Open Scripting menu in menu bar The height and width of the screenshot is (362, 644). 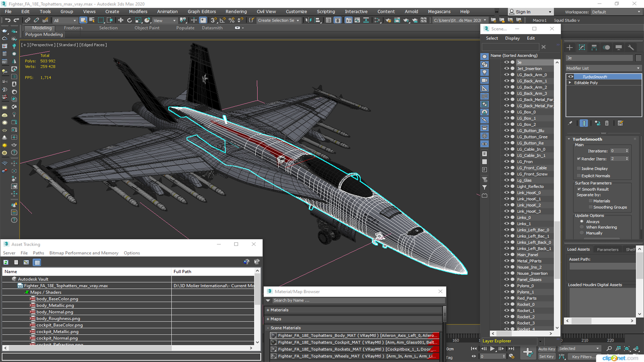(326, 12)
